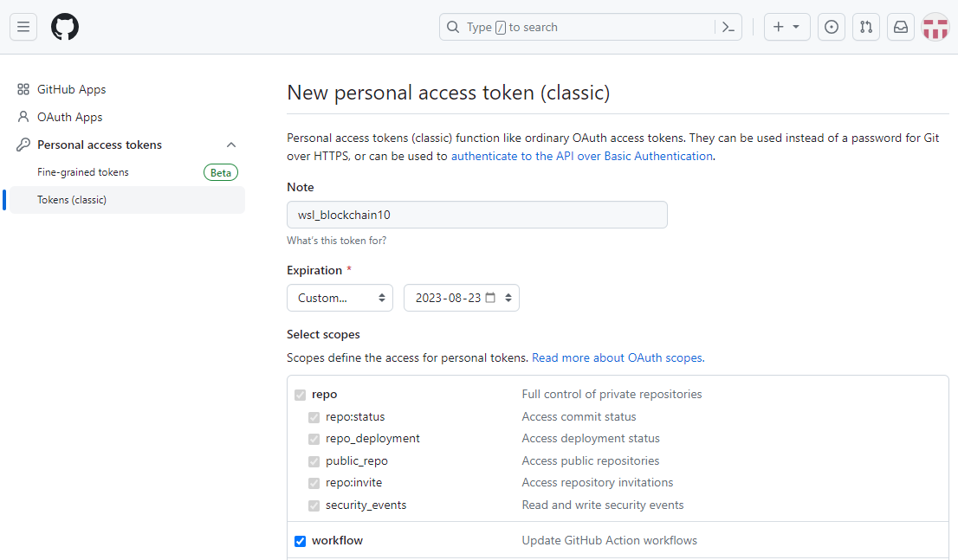
Task: Open the Pull requests icon
Action: (x=866, y=27)
